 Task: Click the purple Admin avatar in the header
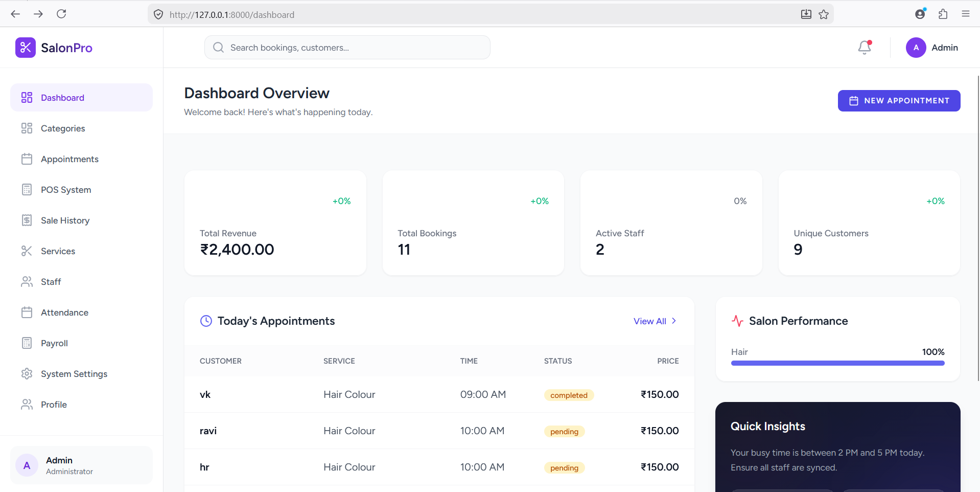pyautogui.click(x=916, y=48)
